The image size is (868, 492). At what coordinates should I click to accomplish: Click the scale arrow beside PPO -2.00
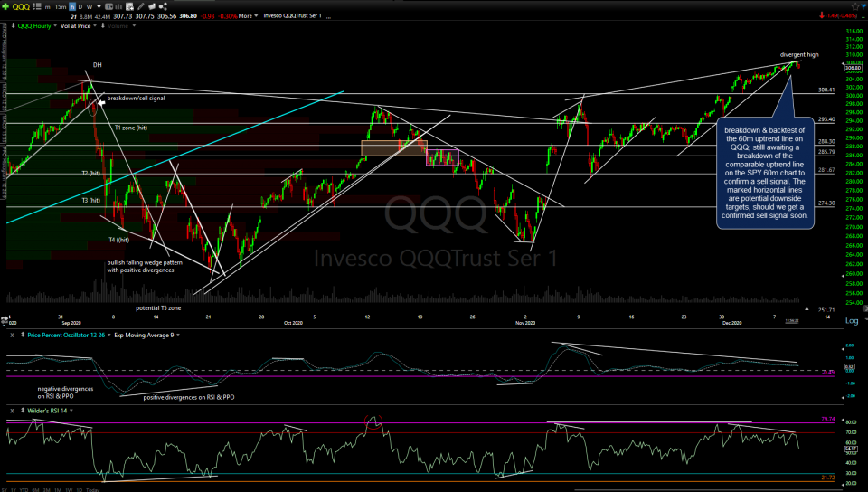point(843,397)
